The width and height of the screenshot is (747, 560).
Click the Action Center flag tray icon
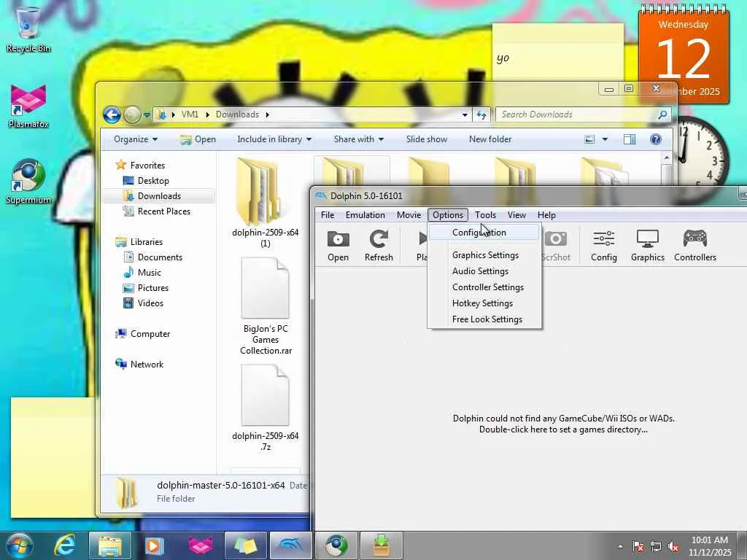point(638,547)
